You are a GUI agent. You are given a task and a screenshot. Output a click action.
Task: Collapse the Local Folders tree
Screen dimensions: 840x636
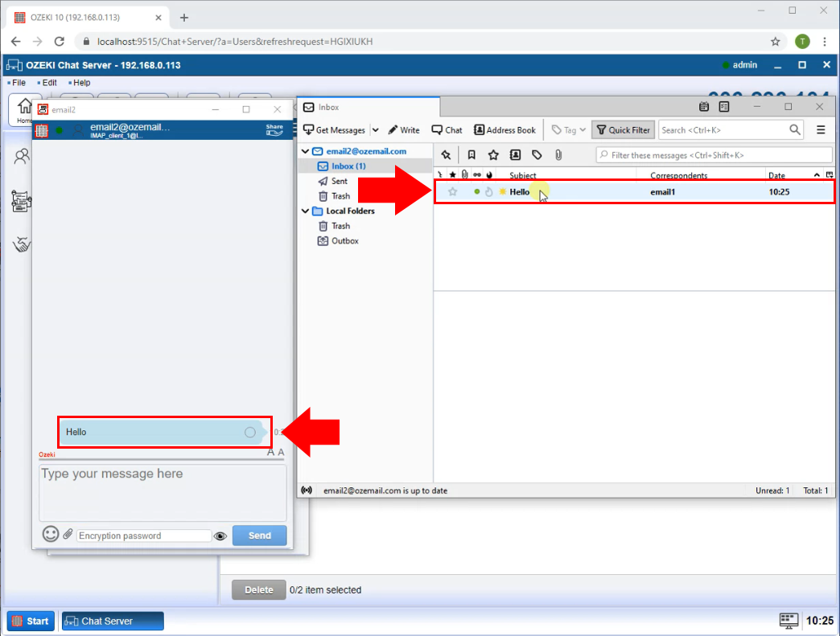click(305, 211)
